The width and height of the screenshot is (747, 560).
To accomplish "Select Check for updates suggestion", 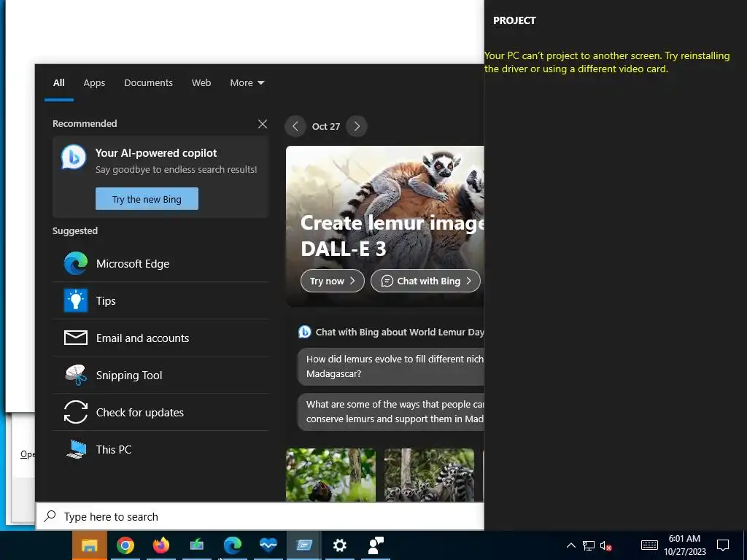I will (x=160, y=413).
